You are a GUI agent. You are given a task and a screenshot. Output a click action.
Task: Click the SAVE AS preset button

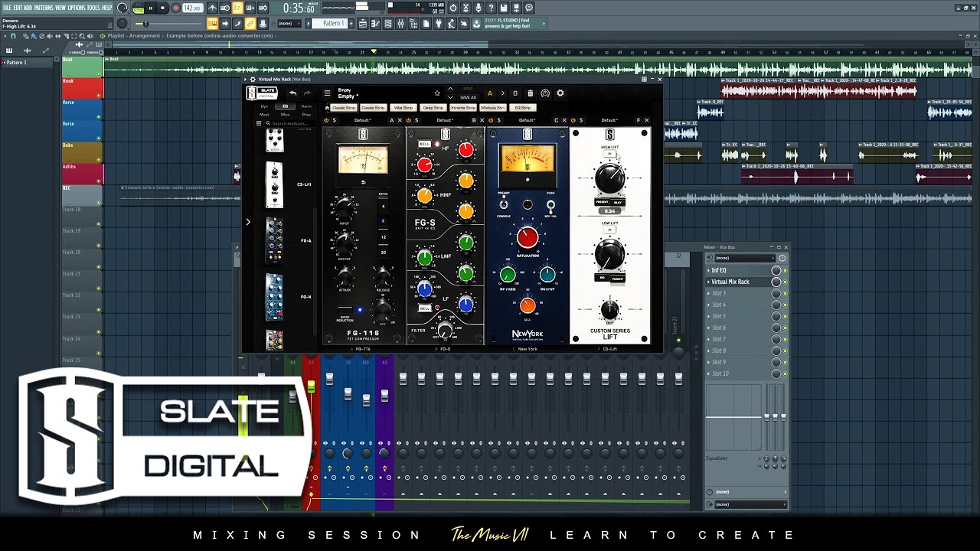468,97
